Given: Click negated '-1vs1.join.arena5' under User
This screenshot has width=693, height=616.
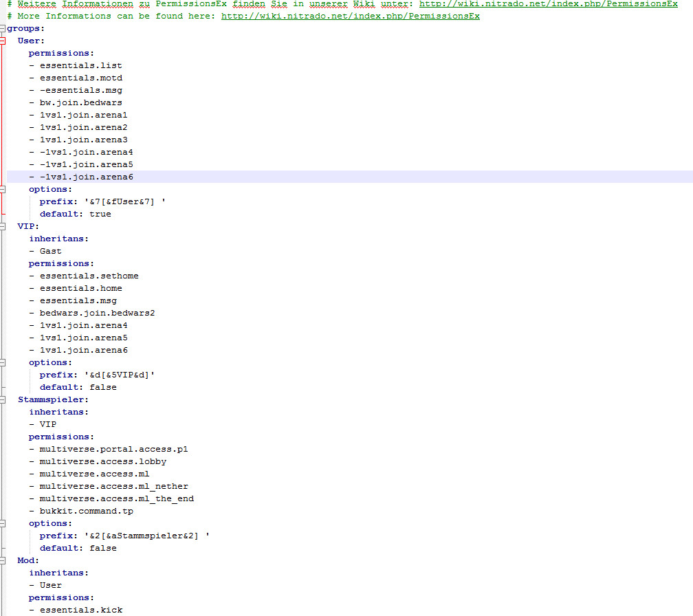Looking at the screenshot, I should 86,164.
